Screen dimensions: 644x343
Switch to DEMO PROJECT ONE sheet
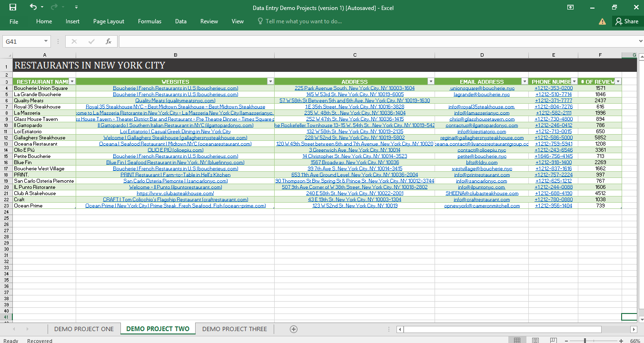click(x=84, y=329)
